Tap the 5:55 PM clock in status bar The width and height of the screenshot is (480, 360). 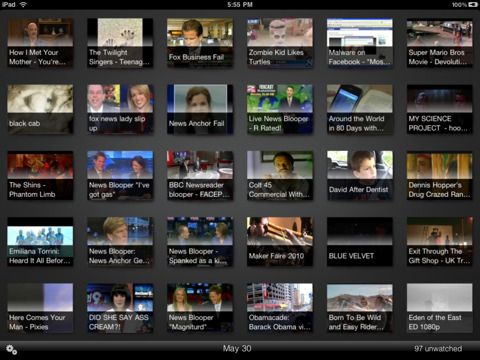click(x=240, y=4)
